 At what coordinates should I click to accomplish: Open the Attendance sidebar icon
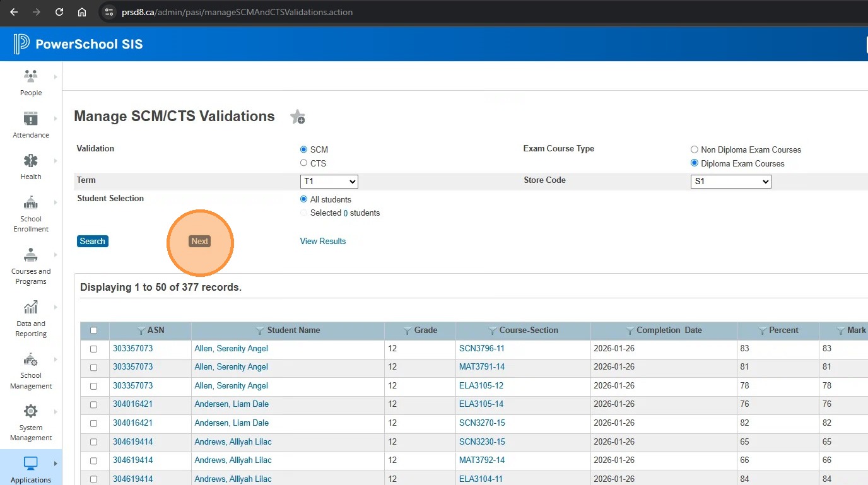[x=30, y=119]
